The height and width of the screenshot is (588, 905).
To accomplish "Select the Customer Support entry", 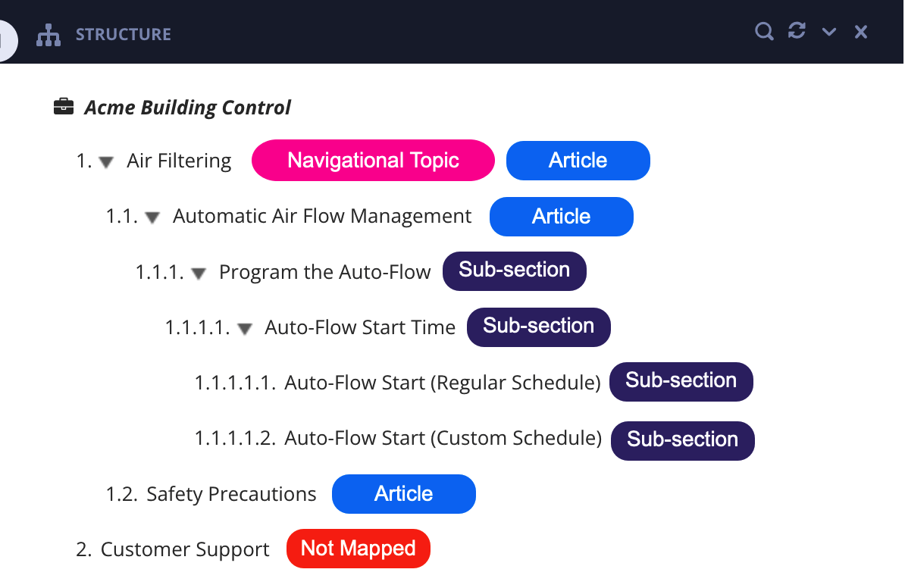I will [185, 549].
